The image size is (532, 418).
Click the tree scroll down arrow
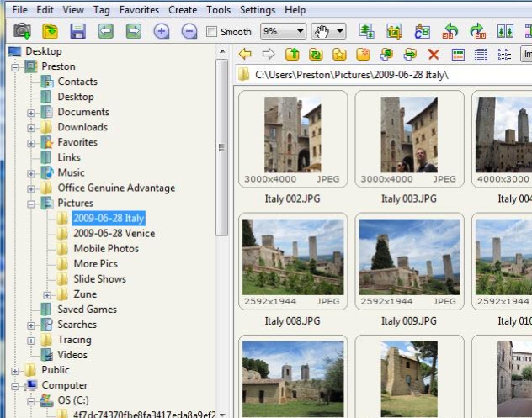(x=222, y=414)
